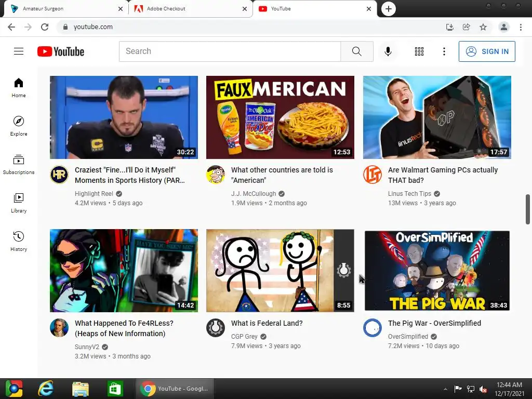
Task: Click the YouTube logo
Action: pos(61,51)
